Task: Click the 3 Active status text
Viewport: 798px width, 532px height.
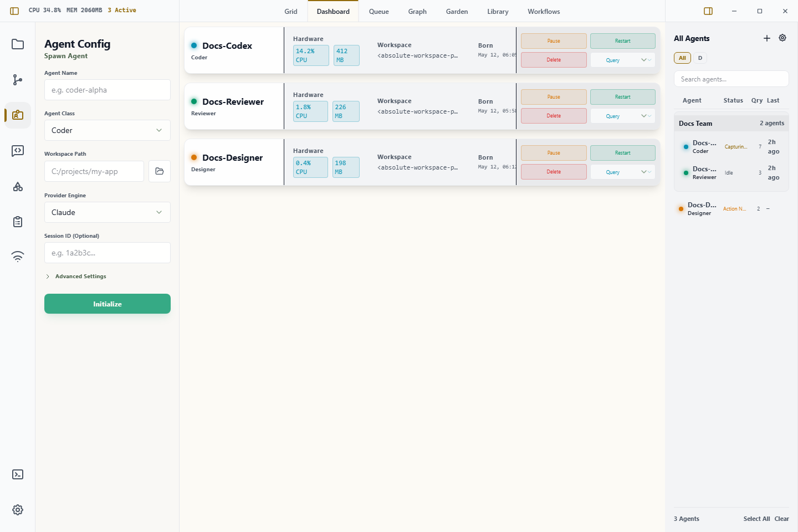Action: tap(122, 10)
